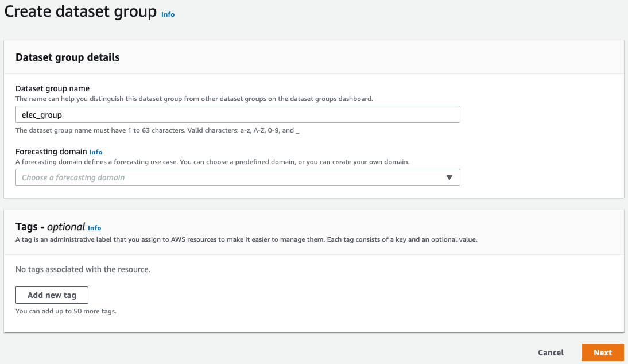Click the No tags associated message

[83, 269]
